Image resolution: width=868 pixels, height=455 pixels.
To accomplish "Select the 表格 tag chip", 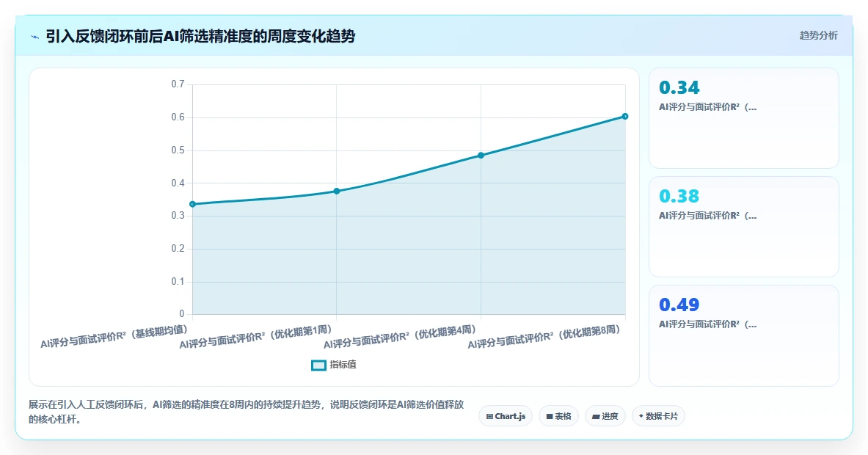I will click(x=558, y=416).
